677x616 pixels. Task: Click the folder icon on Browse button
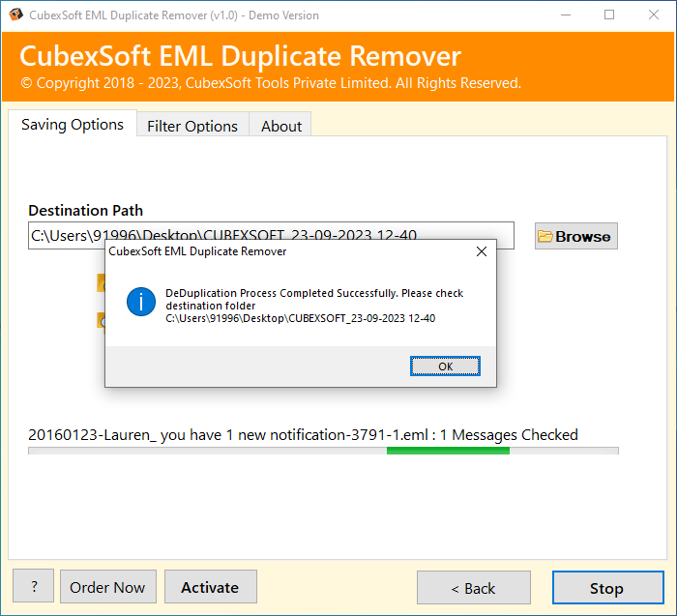(545, 236)
